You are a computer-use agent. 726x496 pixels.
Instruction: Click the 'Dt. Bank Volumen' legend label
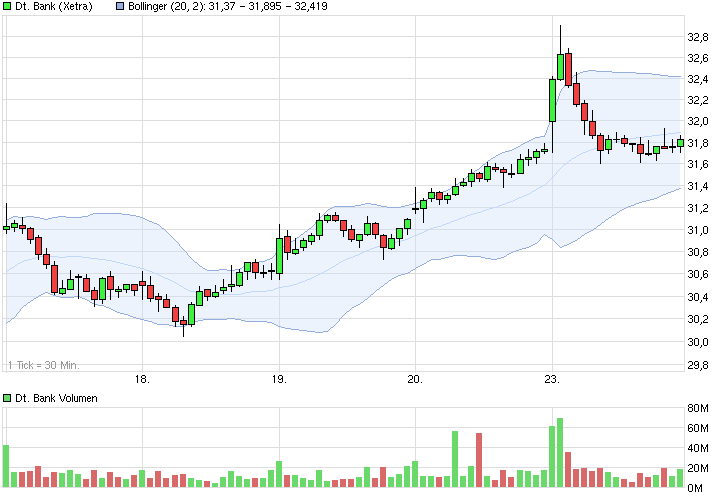(56, 398)
